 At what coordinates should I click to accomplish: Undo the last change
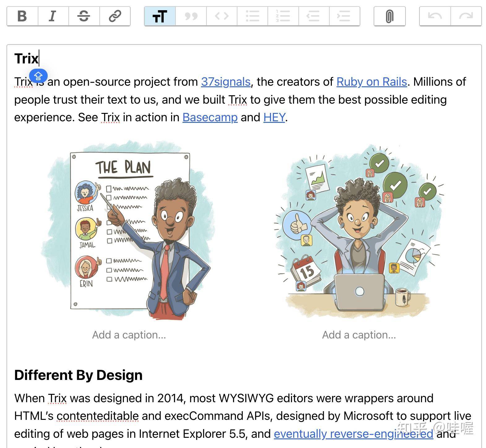point(435,16)
